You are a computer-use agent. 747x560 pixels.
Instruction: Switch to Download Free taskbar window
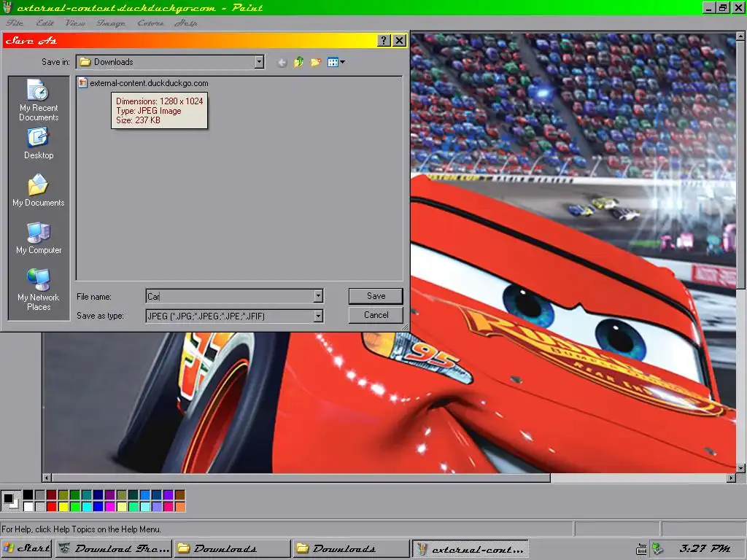[113, 548]
